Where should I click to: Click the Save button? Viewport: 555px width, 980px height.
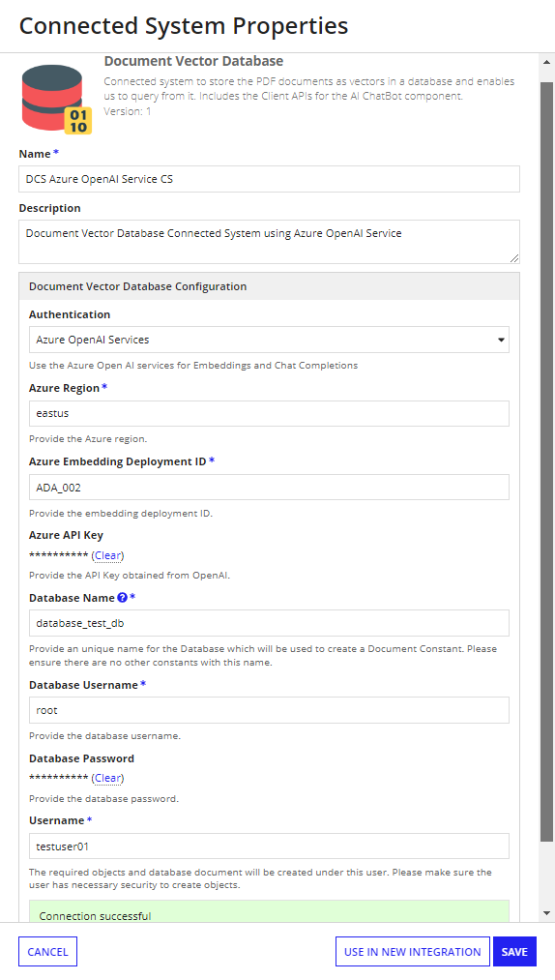(x=514, y=952)
